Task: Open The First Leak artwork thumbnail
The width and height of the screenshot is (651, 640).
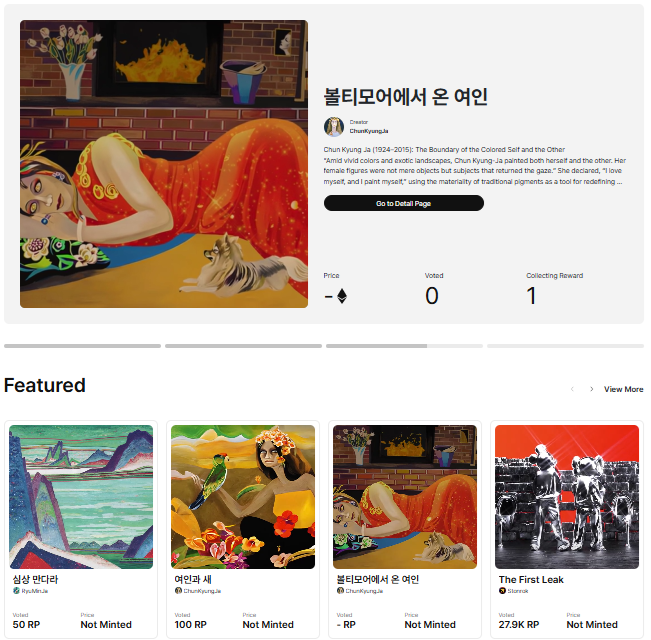Action: click(567, 497)
